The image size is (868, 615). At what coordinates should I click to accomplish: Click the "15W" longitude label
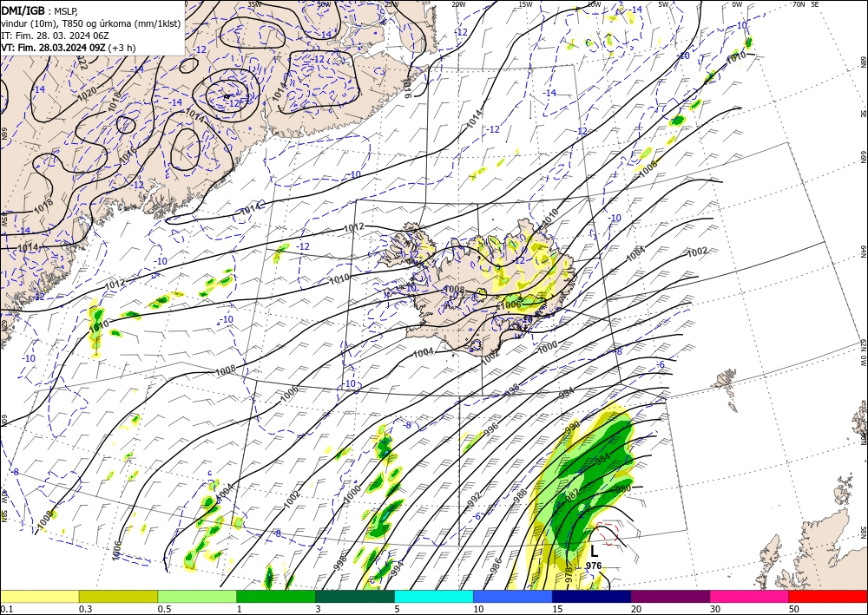coord(525,4)
